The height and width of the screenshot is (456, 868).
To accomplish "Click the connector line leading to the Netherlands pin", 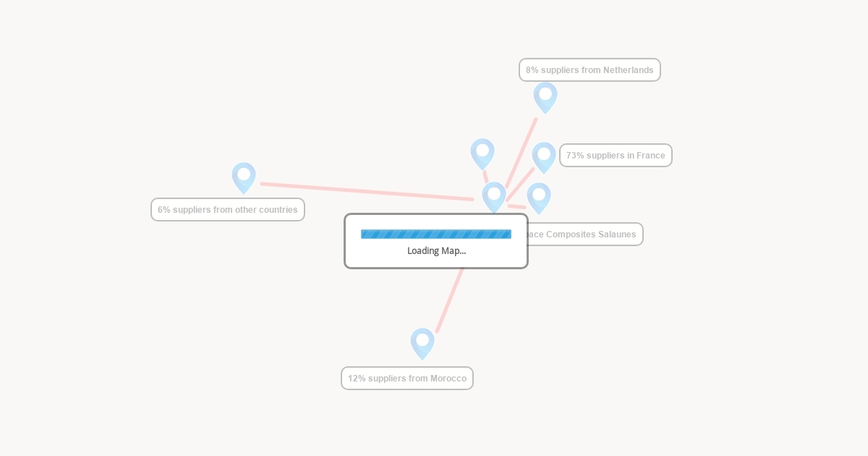I will [x=522, y=151].
